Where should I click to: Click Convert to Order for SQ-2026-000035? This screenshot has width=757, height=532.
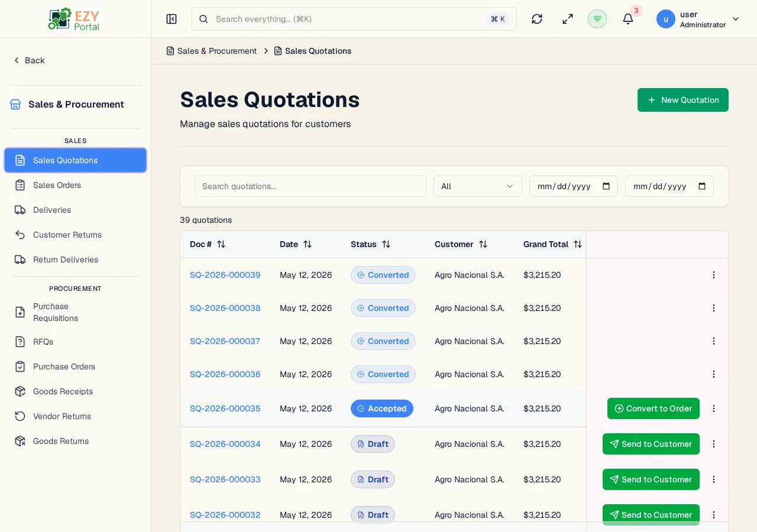pyautogui.click(x=654, y=408)
